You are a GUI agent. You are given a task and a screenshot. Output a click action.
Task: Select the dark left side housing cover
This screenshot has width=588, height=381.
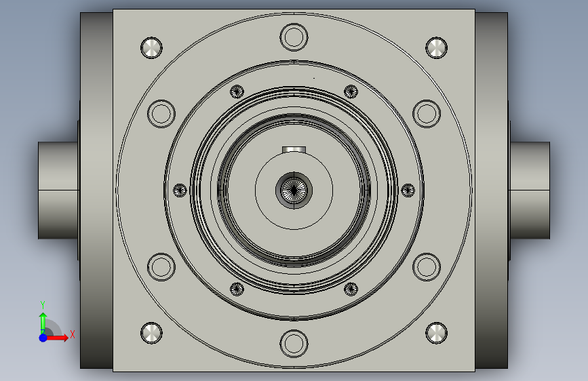pos(96,190)
